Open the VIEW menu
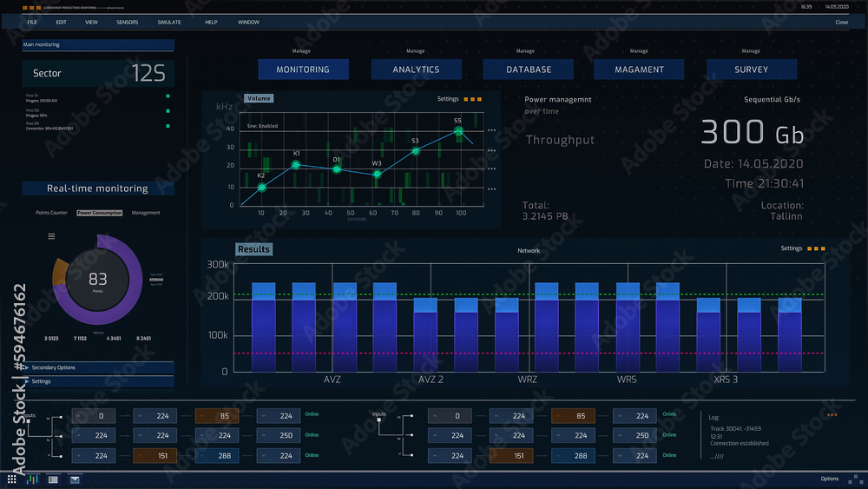This screenshot has width=868, height=489. point(91,23)
